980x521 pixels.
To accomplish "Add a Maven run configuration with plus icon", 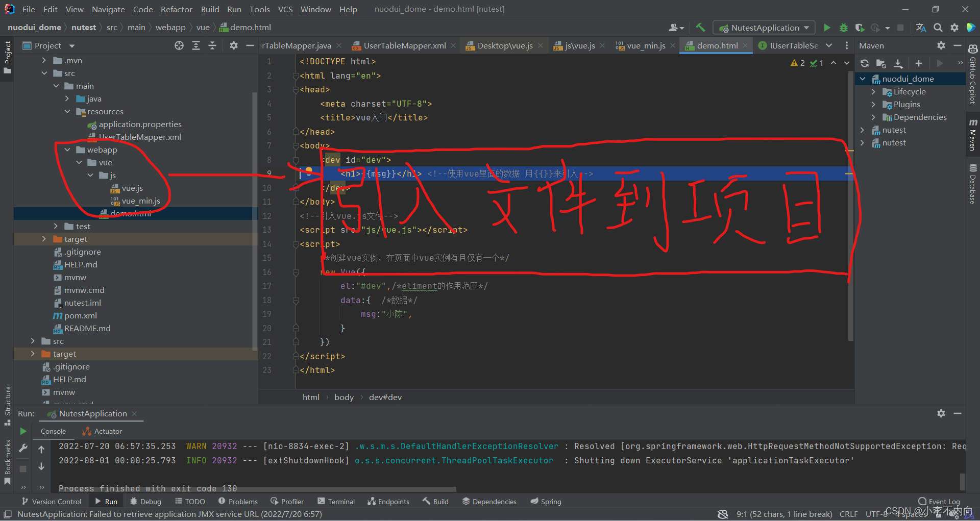I will tap(918, 63).
